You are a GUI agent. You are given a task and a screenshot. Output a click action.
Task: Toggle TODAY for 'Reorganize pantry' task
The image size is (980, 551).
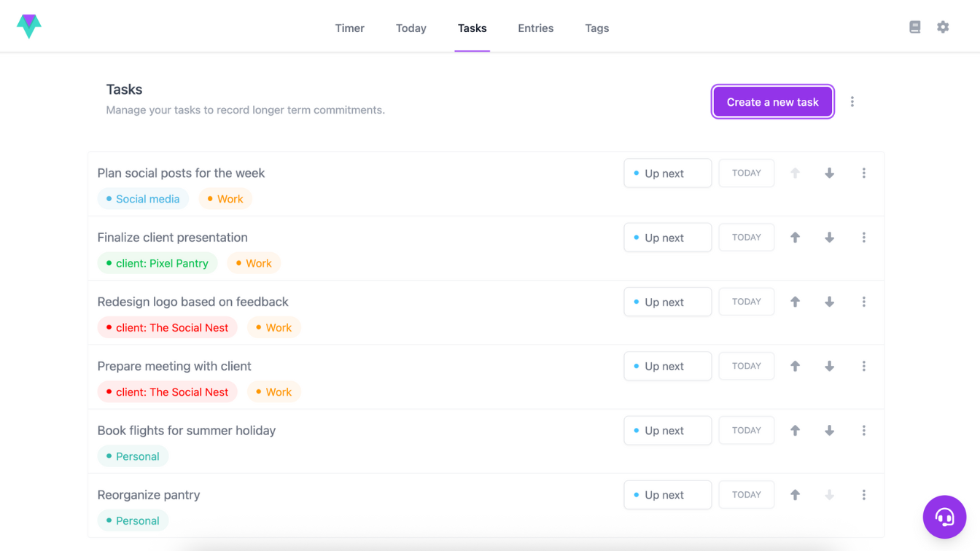click(746, 495)
